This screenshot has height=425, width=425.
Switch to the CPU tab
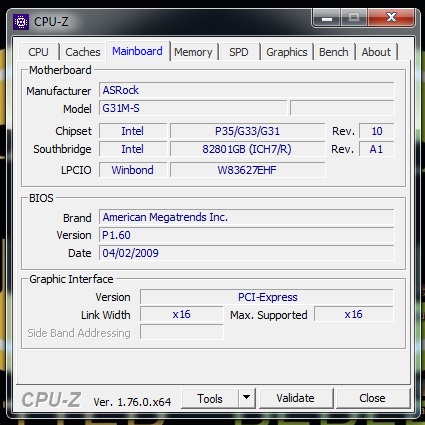38,52
